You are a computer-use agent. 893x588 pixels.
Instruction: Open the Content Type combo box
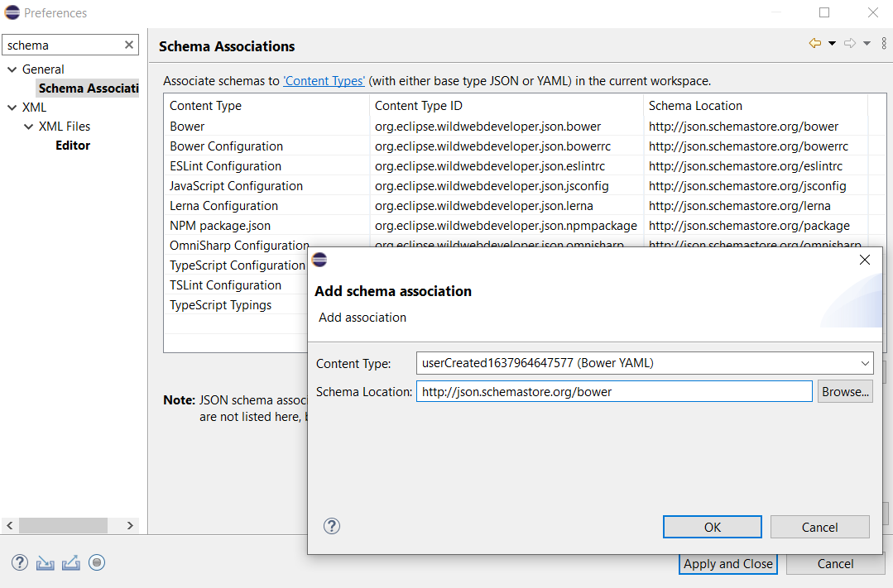(645, 363)
